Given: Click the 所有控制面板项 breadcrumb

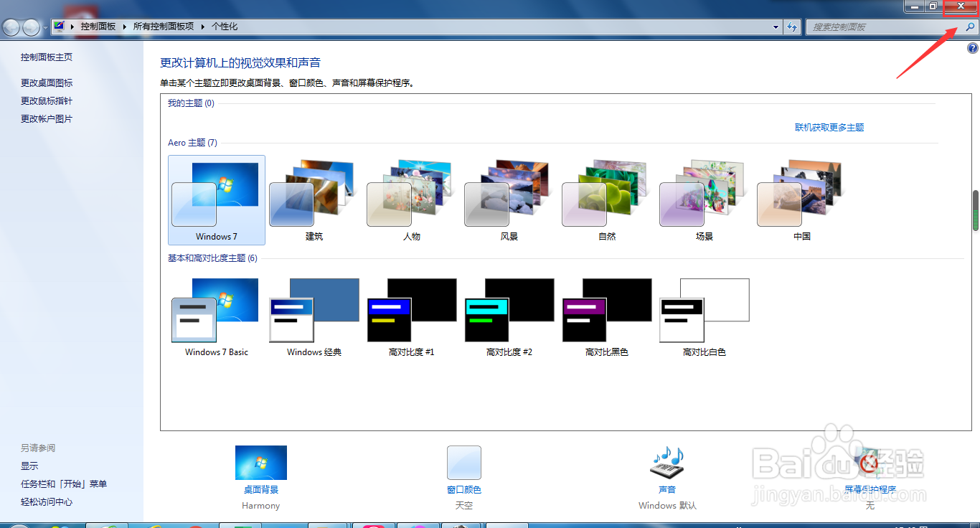Looking at the screenshot, I should 164,27.
